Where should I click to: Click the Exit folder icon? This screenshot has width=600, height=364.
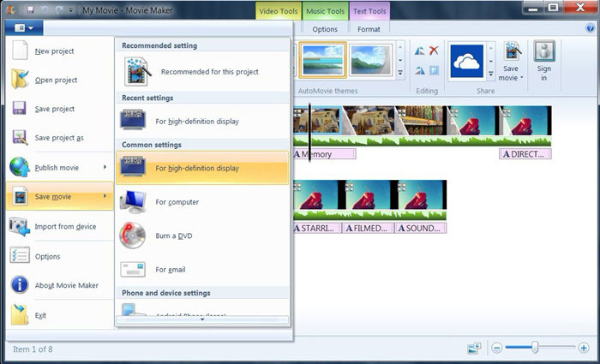pos(20,314)
